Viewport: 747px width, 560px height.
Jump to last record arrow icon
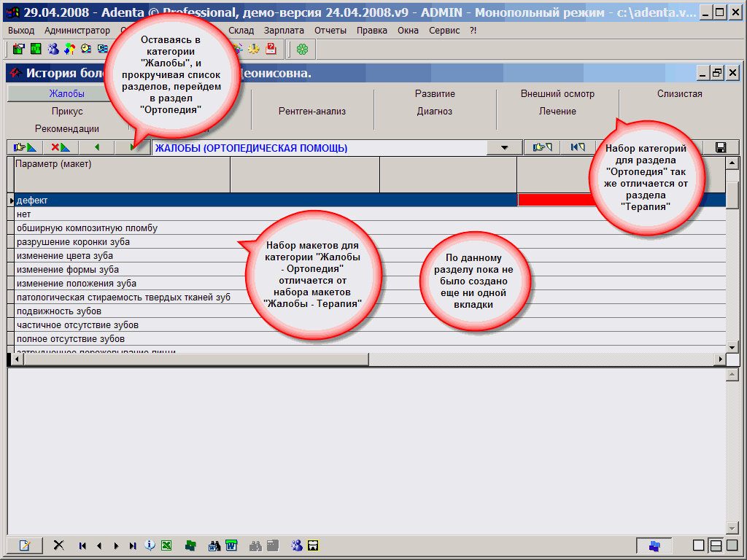coord(132,545)
